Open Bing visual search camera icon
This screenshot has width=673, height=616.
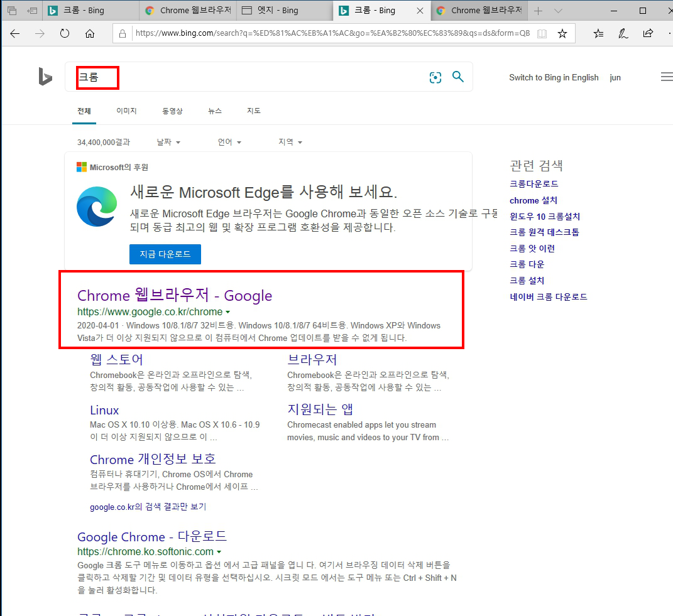point(435,77)
